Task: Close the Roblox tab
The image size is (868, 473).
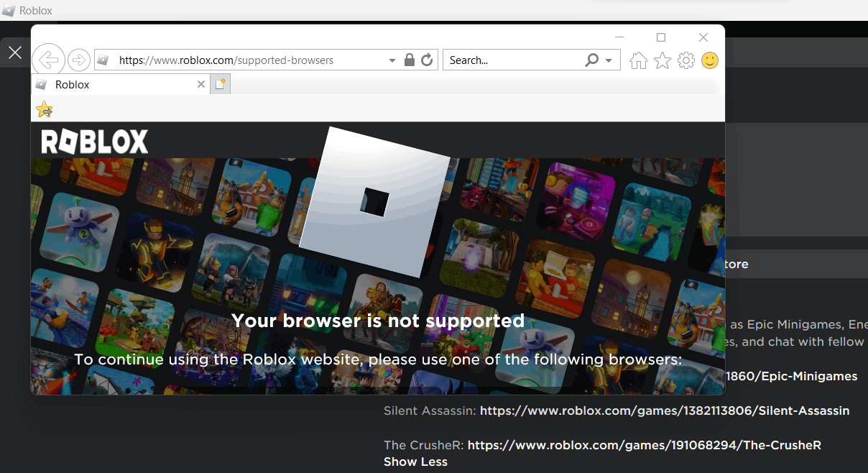Action: click(x=202, y=85)
